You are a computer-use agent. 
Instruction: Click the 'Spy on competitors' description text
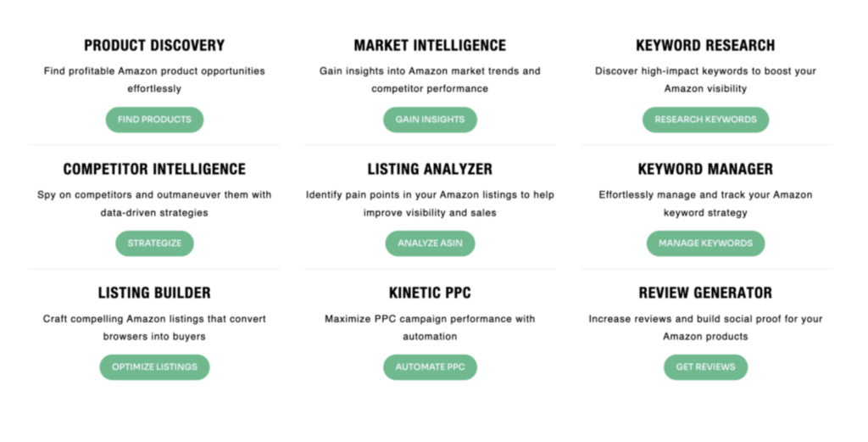tap(154, 204)
